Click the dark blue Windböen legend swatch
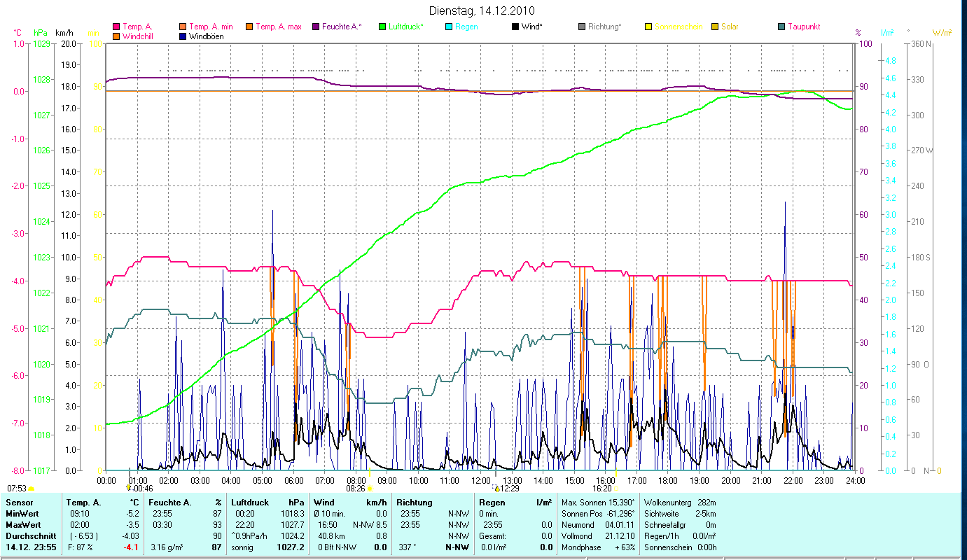Viewport: 967px width, 560px height. pos(183,36)
